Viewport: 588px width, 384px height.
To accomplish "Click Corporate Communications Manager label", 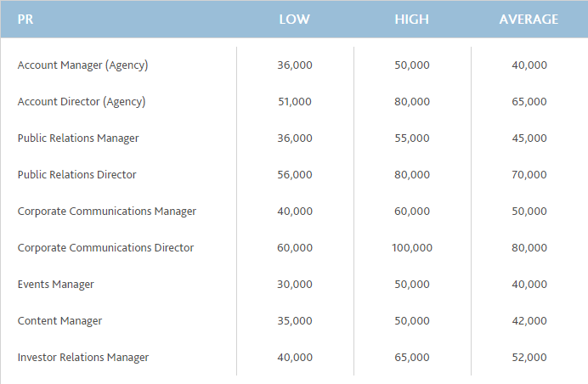I will point(107,212).
